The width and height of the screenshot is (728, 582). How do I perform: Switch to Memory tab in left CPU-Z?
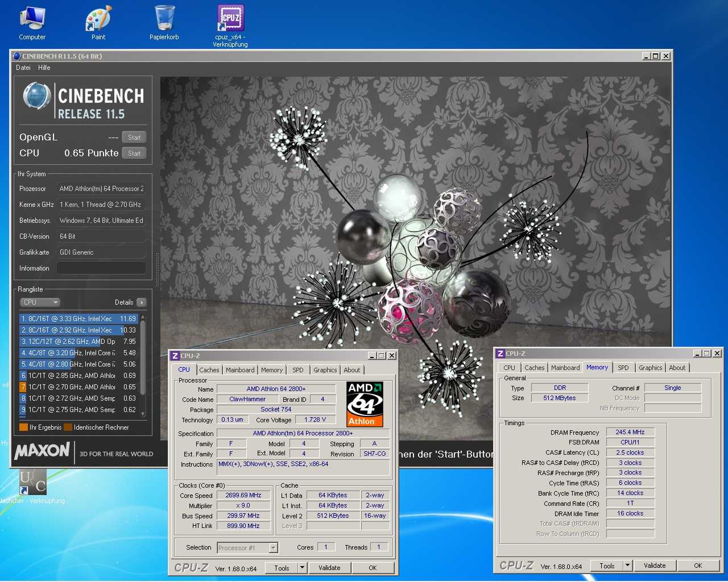click(x=272, y=370)
